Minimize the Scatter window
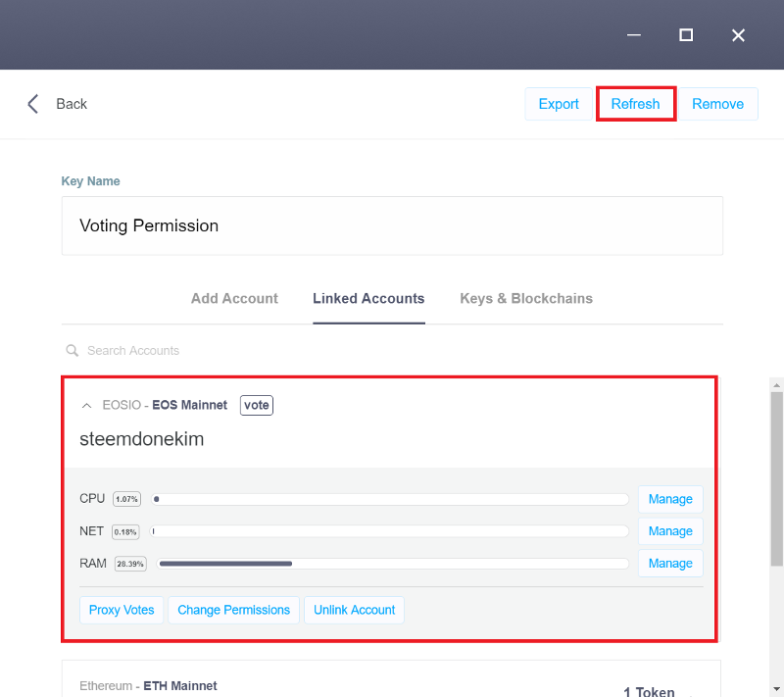The image size is (784, 697). pyautogui.click(x=634, y=35)
